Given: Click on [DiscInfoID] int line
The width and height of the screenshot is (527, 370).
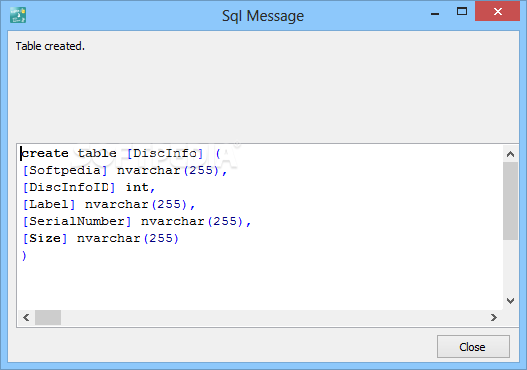Looking at the screenshot, I should (89, 187).
